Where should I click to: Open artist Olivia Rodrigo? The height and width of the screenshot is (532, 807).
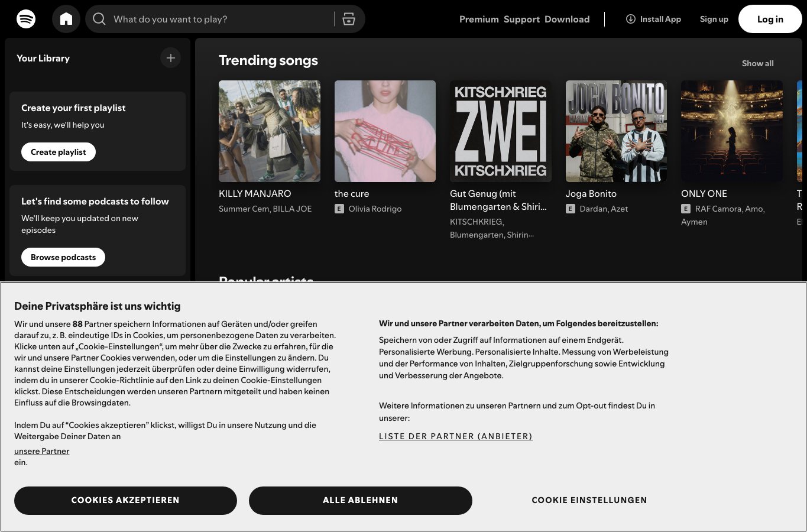(x=375, y=209)
